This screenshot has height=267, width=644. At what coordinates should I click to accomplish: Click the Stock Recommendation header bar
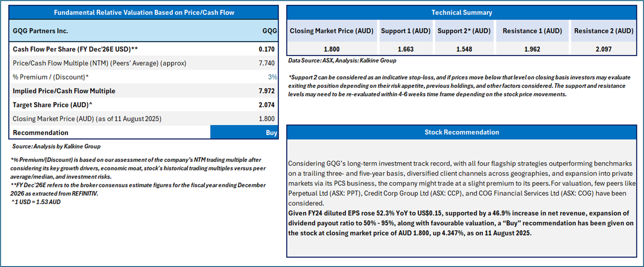pos(462,132)
